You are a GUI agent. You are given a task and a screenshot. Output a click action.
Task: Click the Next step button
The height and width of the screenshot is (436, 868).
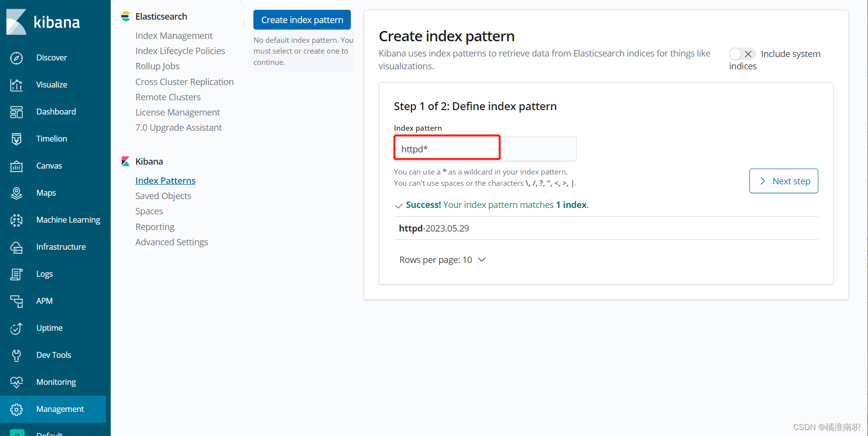point(783,181)
